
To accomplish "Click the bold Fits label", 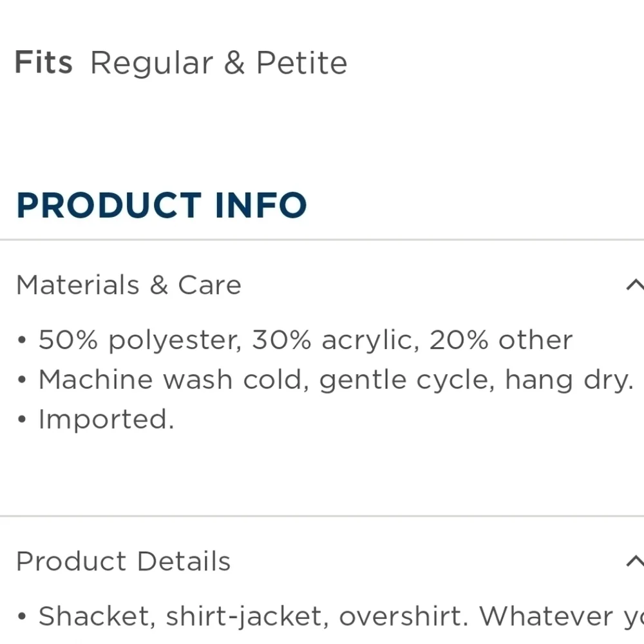I will click(44, 62).
